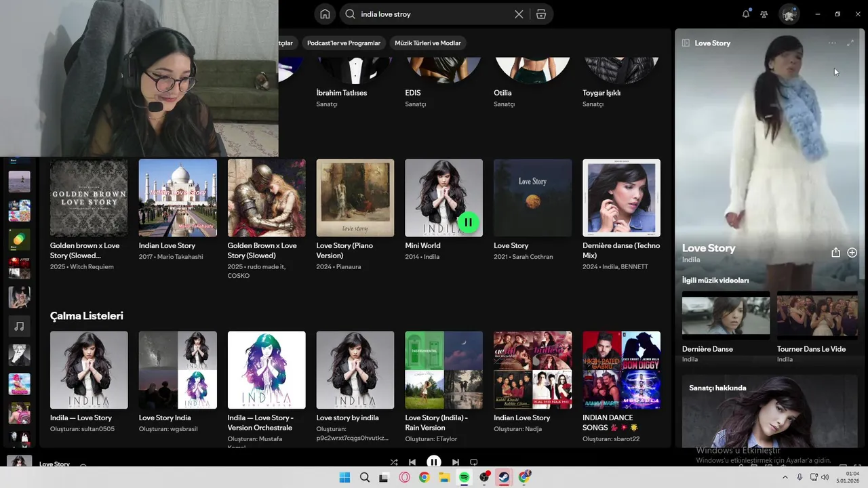Open File Explorer from taskbar
This screenshot has height=488, width=868.
(x=444, y=477)
